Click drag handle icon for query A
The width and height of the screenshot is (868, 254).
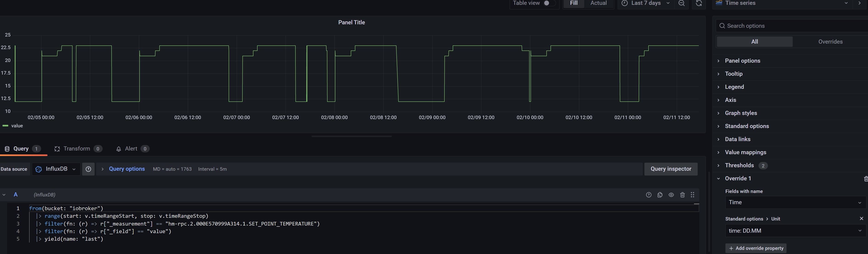pos(692,195)
